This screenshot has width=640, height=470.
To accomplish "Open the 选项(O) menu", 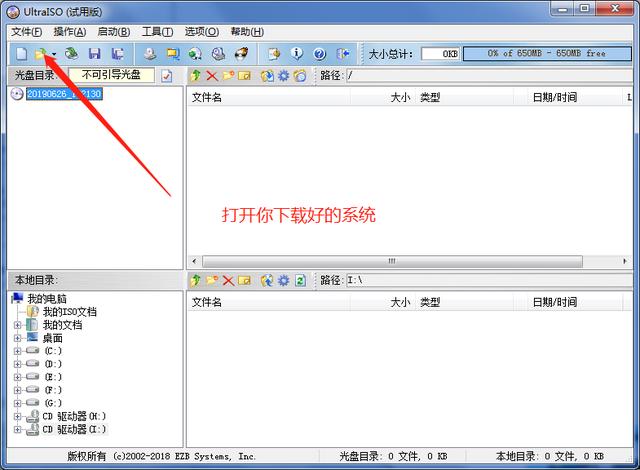I will tap(202, 32).
